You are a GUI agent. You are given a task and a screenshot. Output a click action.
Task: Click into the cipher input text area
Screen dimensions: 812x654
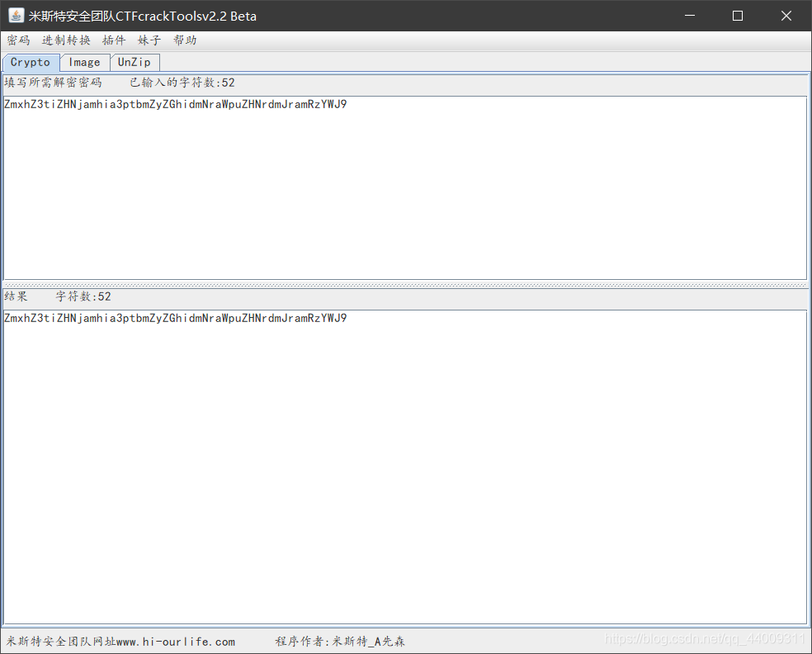[x=405, y=187]
